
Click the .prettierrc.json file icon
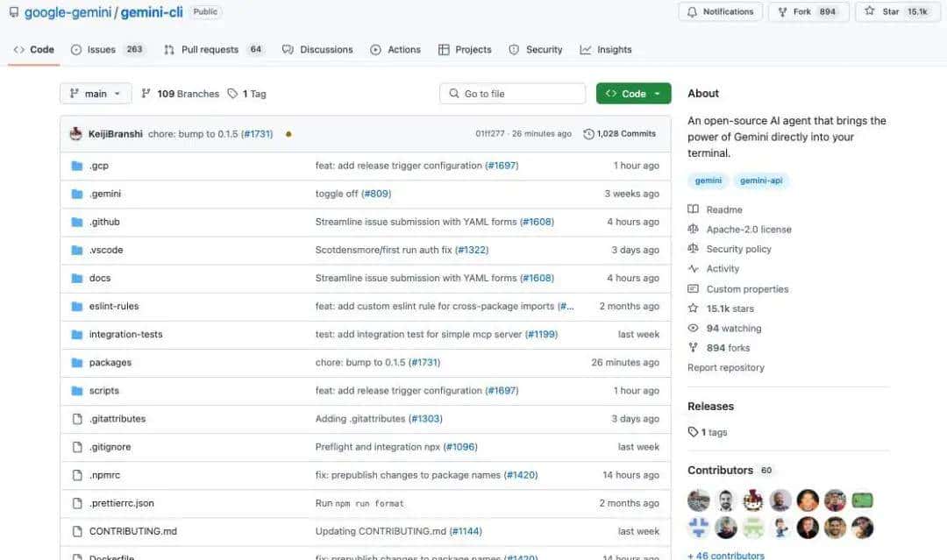pyautogui.click(x=76, y=503)
